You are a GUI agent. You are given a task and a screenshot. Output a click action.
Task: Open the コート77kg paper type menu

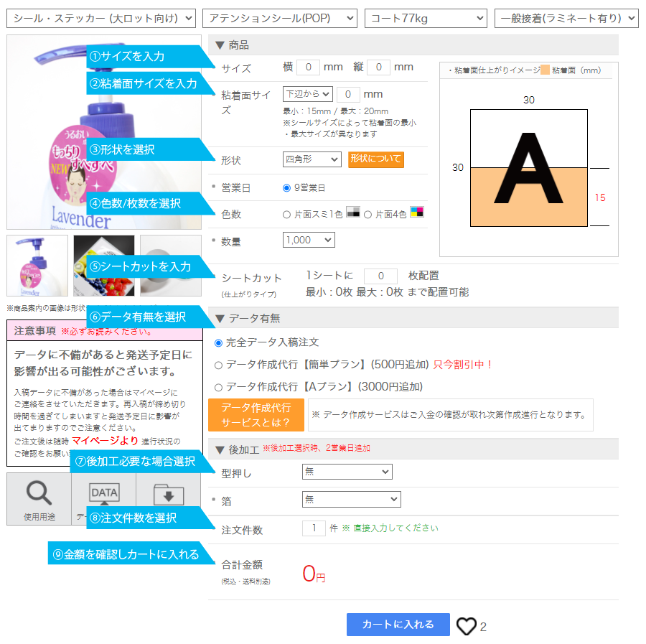click(425, 18)
